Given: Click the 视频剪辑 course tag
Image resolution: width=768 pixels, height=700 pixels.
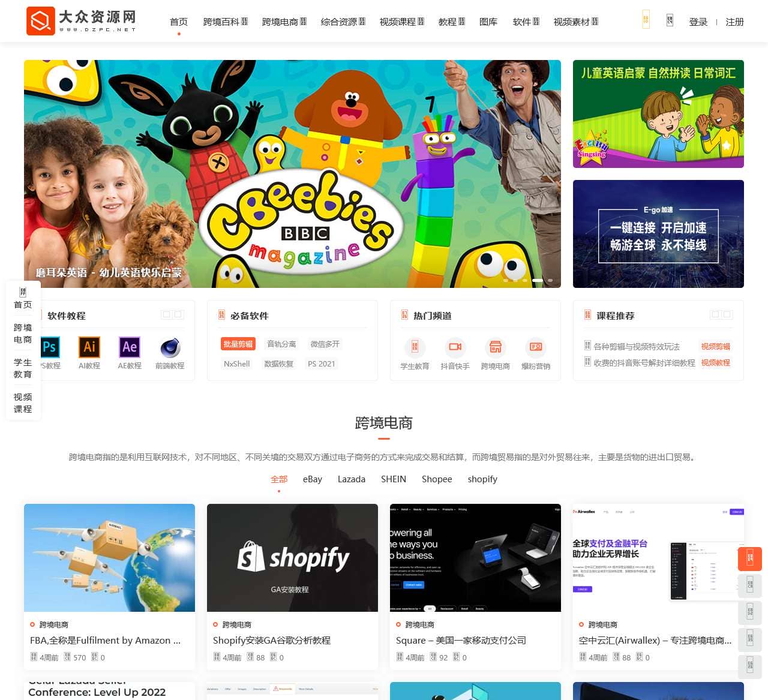Looking at the screenshot, I should point(716,346).
